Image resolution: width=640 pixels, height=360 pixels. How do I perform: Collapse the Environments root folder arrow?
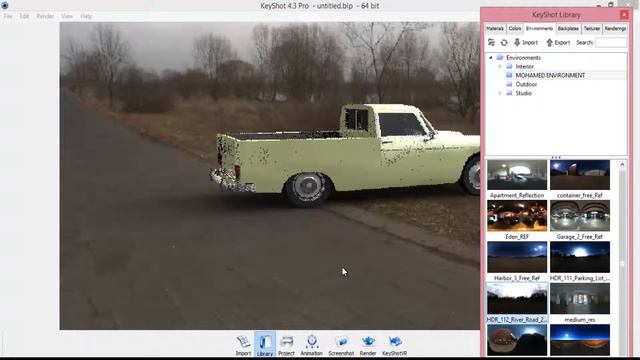coord(491,58)
